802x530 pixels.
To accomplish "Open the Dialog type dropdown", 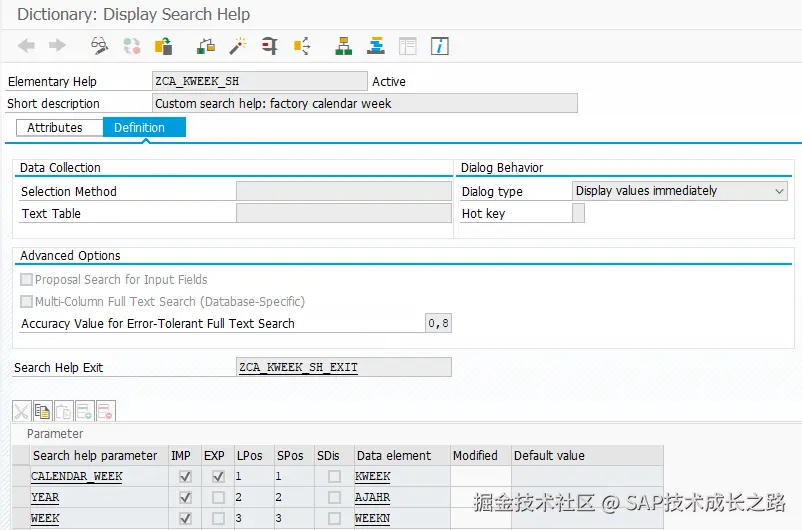I will [x=679, y=191].
